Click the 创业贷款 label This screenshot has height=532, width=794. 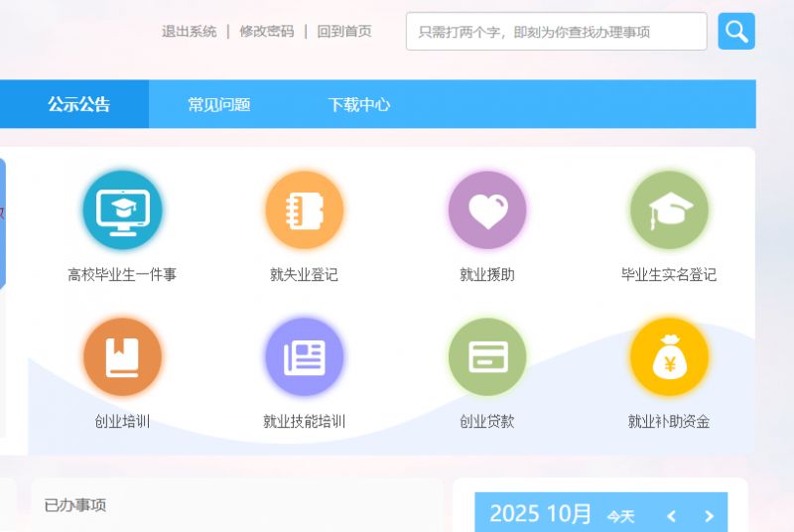point(487,421)
